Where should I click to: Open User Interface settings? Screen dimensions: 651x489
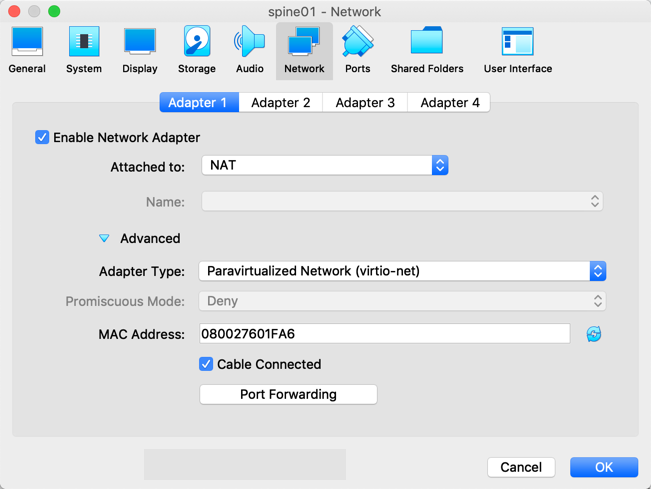[517, 50]
